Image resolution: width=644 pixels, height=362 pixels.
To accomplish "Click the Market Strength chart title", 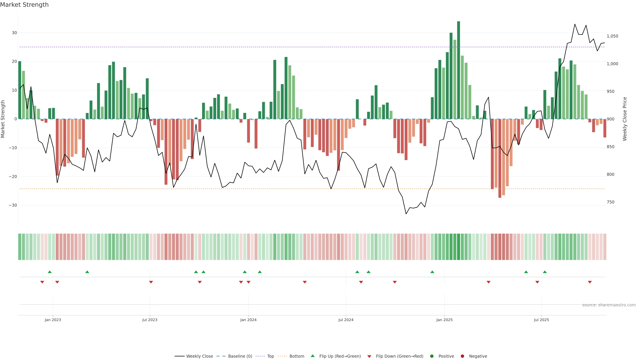I will tap(24, 5).
